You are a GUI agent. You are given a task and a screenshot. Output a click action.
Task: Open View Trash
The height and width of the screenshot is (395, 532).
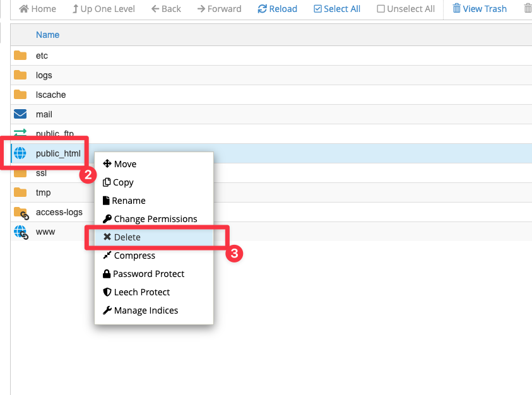479,9
